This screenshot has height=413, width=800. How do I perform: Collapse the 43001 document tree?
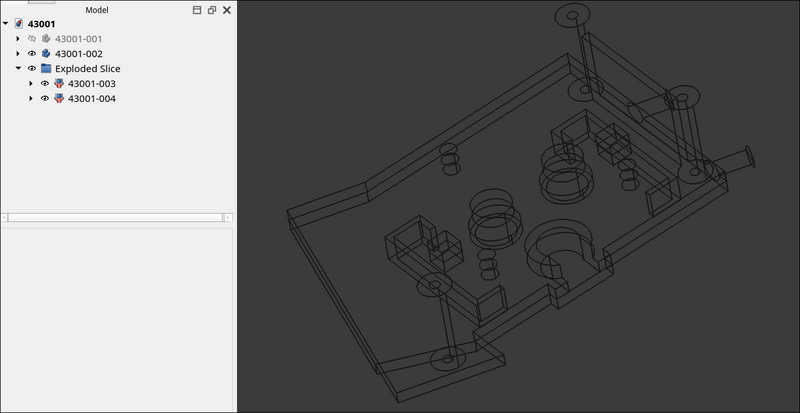coord(6,24)
